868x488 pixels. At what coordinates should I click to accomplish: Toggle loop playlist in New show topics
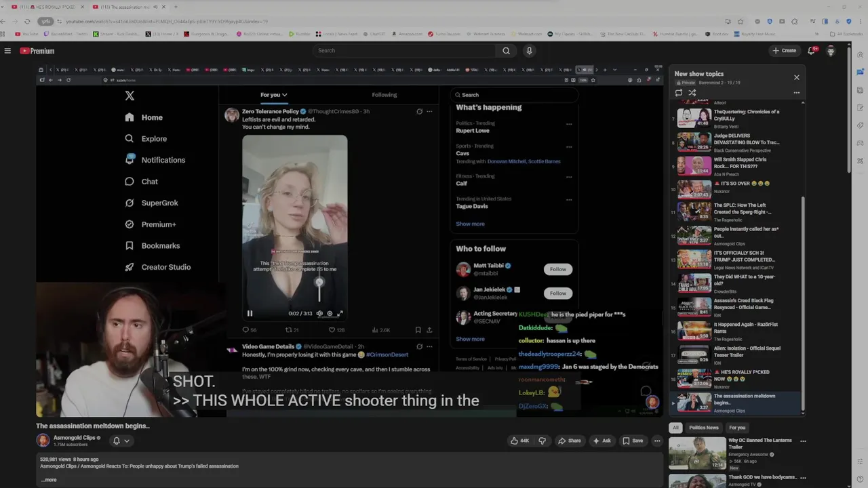(679, 93)
